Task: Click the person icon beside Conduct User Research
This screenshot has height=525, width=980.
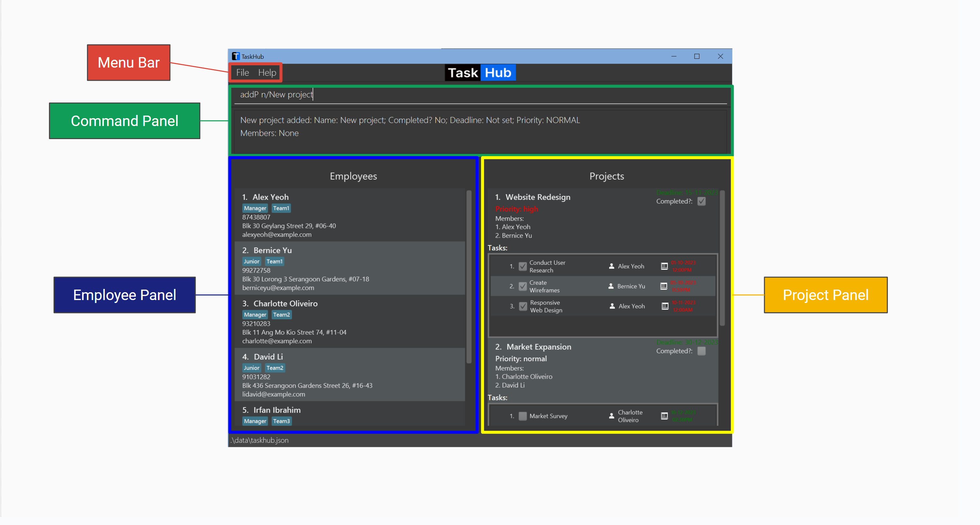Action: pos(612,266)
